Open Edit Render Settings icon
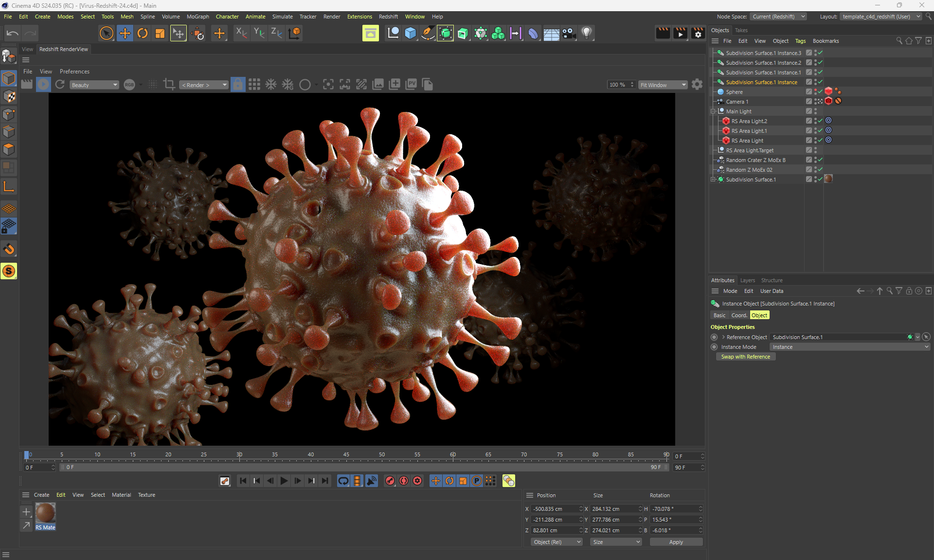 click(x=698, y=33)
